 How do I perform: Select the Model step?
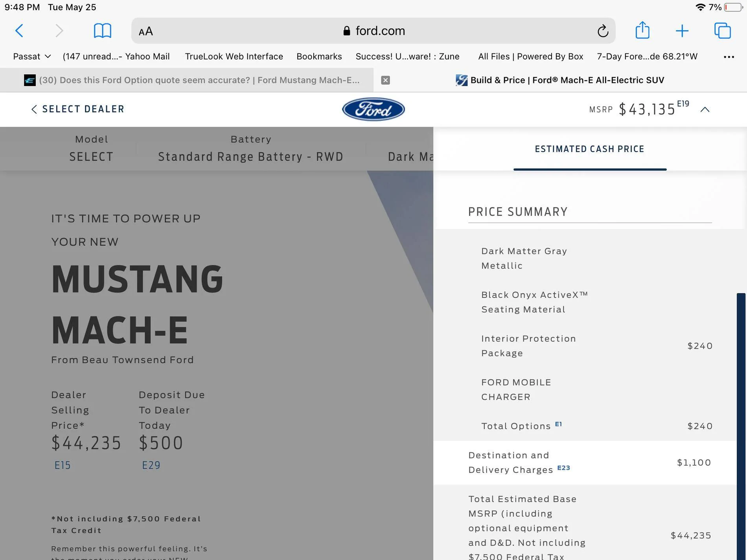(x=91, y=149)
